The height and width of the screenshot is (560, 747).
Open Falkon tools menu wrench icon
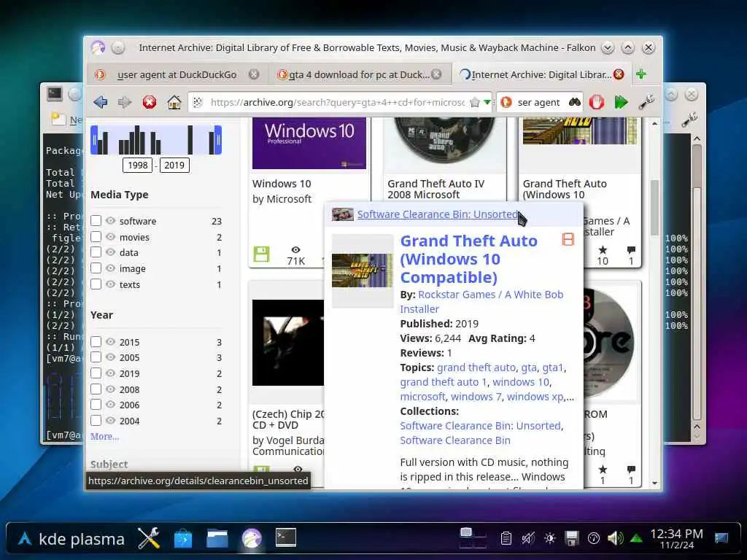pyautogui.click(x=646, y=102)
